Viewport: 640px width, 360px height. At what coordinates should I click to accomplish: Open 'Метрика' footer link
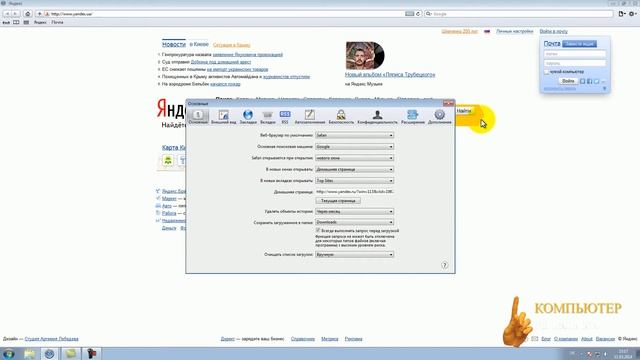(330, 339)
